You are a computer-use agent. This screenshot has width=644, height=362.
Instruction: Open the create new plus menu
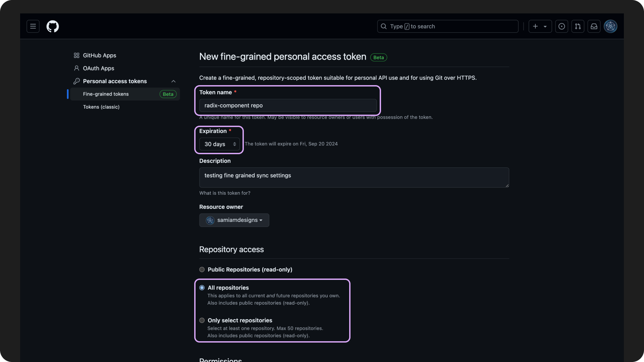point(535,26)
